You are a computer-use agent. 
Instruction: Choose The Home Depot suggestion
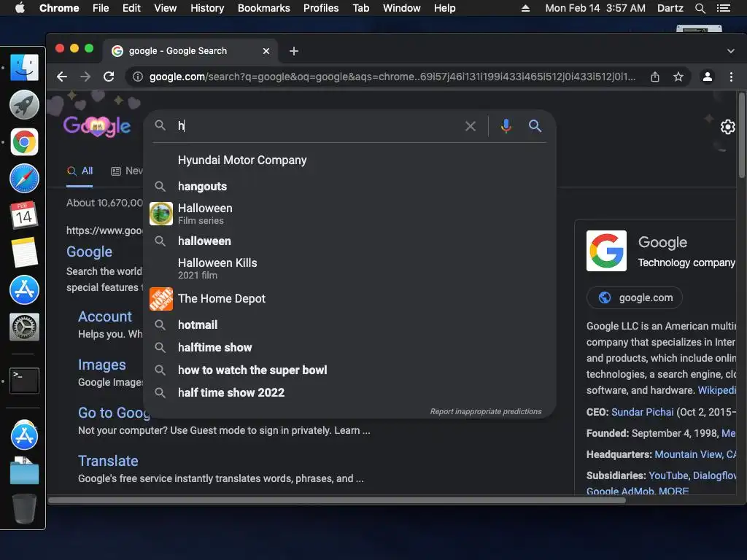point(350,298)
